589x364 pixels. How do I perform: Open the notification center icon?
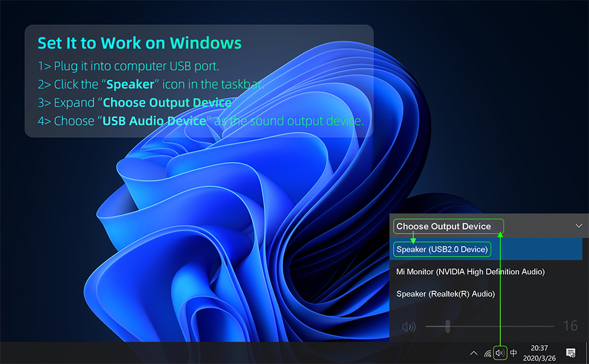[x=570, y=352]
